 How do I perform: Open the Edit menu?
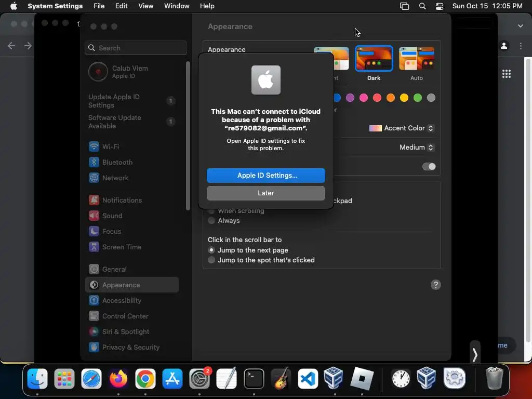click(x=121, y=6)
